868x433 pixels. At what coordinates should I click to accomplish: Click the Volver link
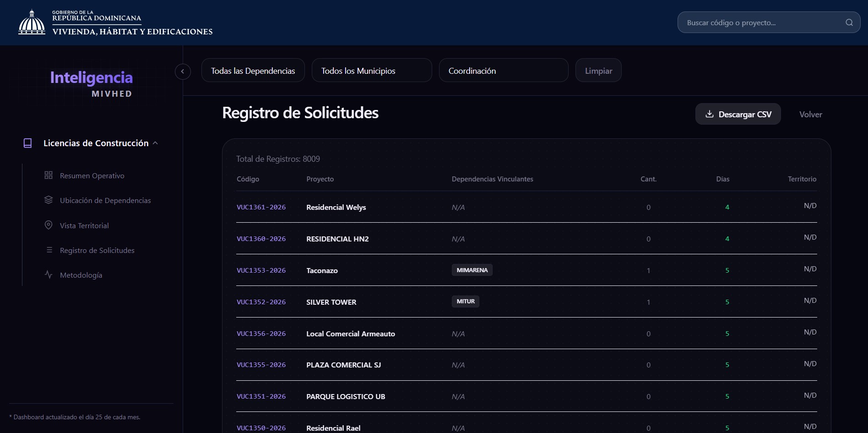point(810,115)
